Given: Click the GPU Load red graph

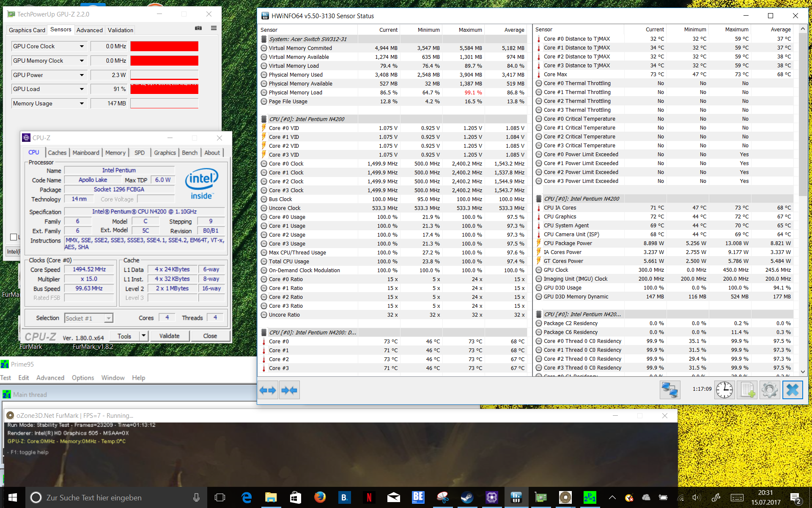Looking at the screenshot, I should [x=164, y=89].
